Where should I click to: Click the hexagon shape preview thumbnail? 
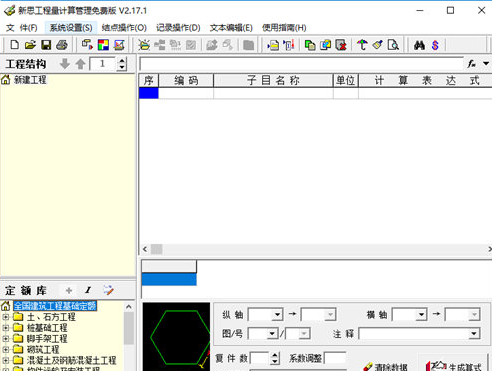point(176,337)
